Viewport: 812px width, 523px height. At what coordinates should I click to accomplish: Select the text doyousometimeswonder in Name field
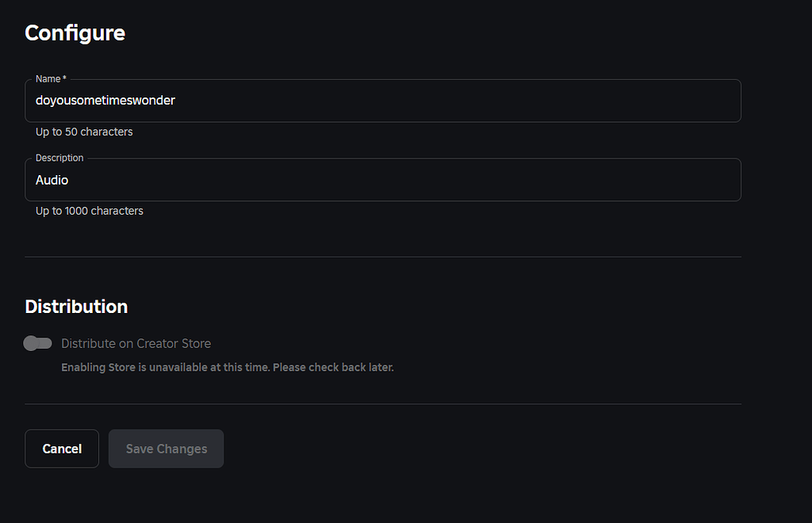[x=105, y=101]
